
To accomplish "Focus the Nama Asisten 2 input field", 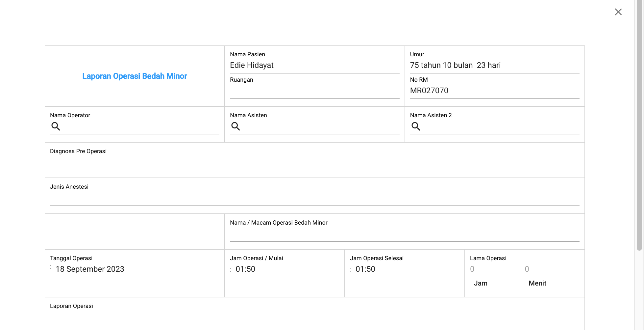I will pos(500,126).
